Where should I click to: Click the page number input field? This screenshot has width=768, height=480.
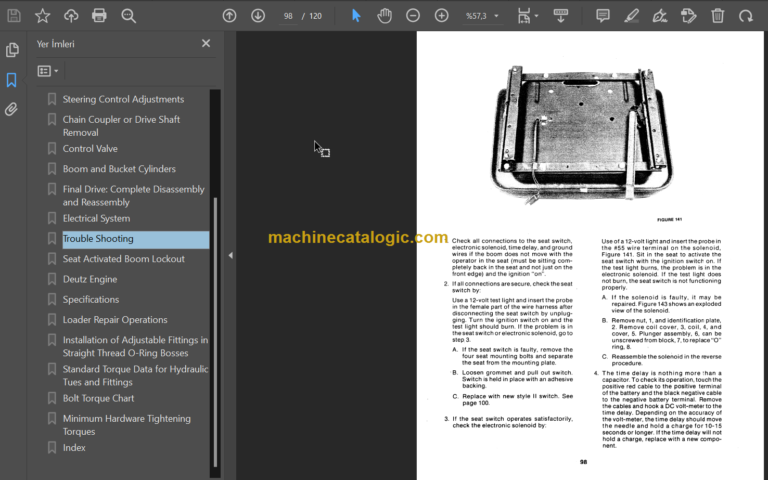pyautogui.click(x=289, y=15)
